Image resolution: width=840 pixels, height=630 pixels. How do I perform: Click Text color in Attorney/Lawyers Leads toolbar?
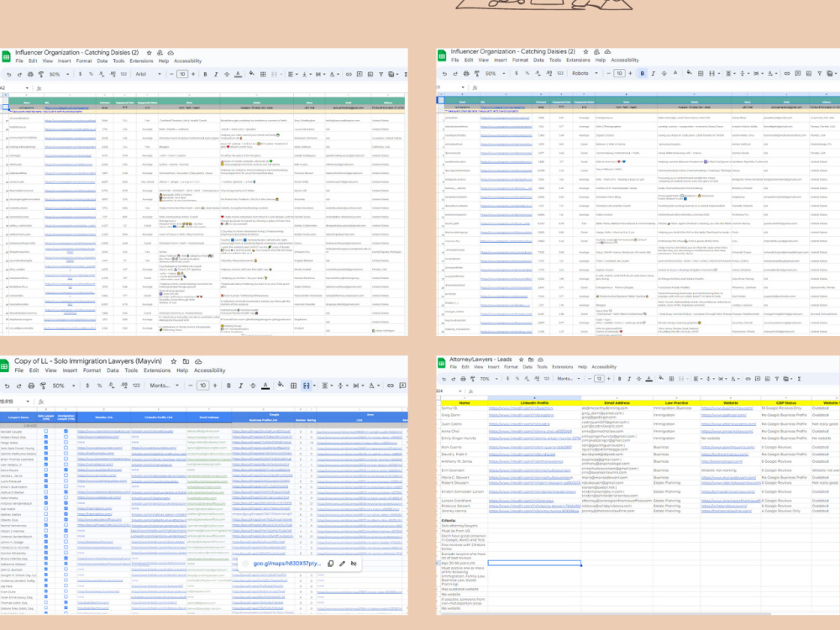tap(648, 379)
